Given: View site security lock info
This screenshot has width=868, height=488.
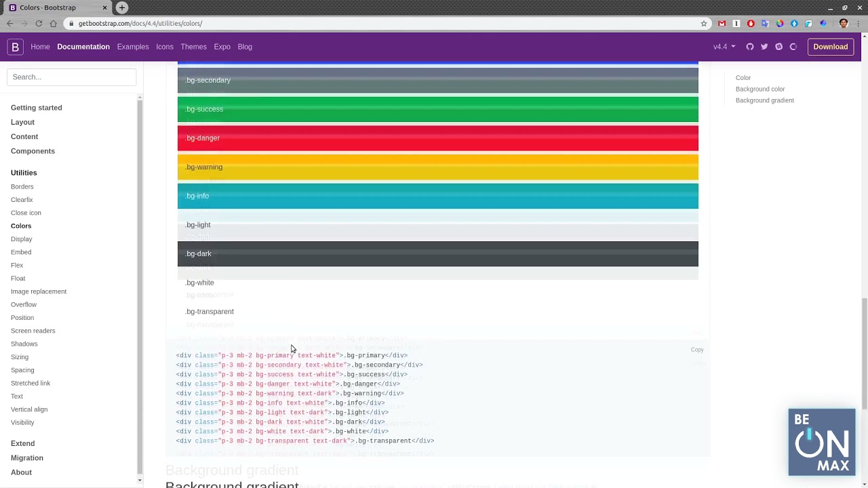Looking at the screenshot, I should click(x=71, y=23).
